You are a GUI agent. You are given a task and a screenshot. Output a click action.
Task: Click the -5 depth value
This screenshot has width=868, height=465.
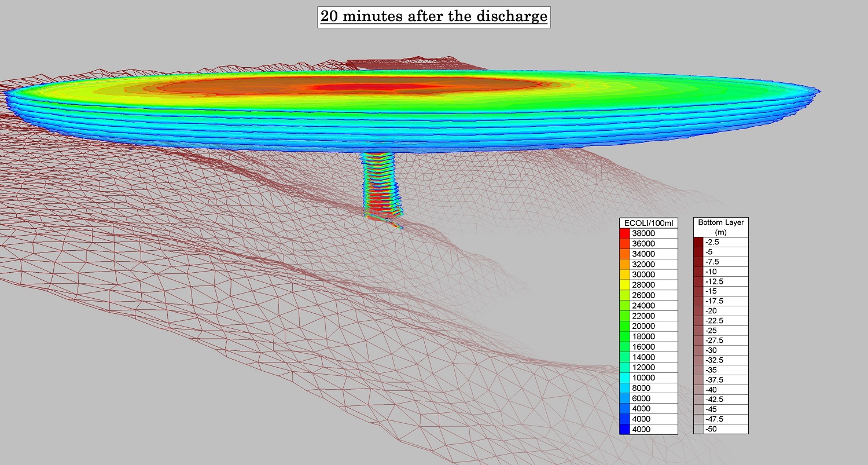tap(710, 252)
